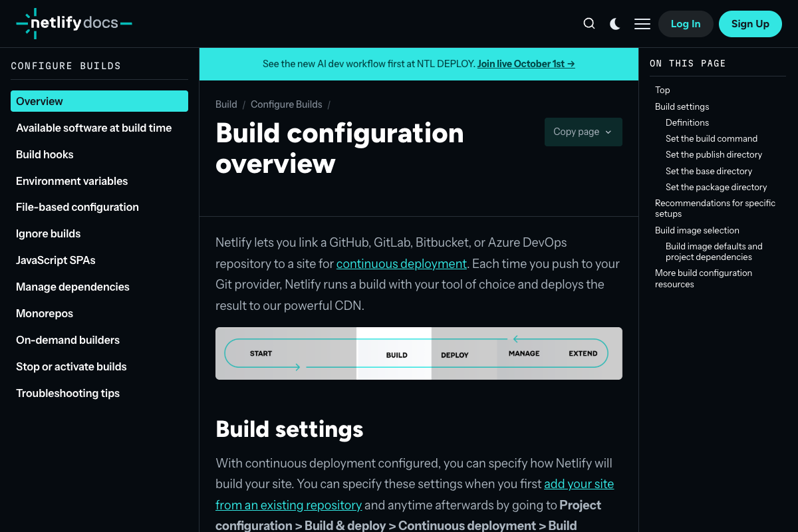Toggle dark mode with moon icon
Screen dimensions: 798x532
[x=615, y=24]
